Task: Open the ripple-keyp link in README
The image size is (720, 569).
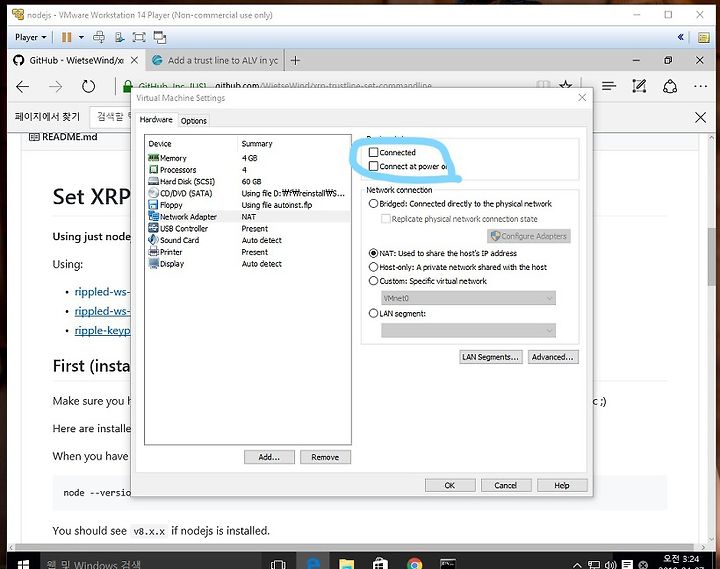Action: tap(102, 331)
